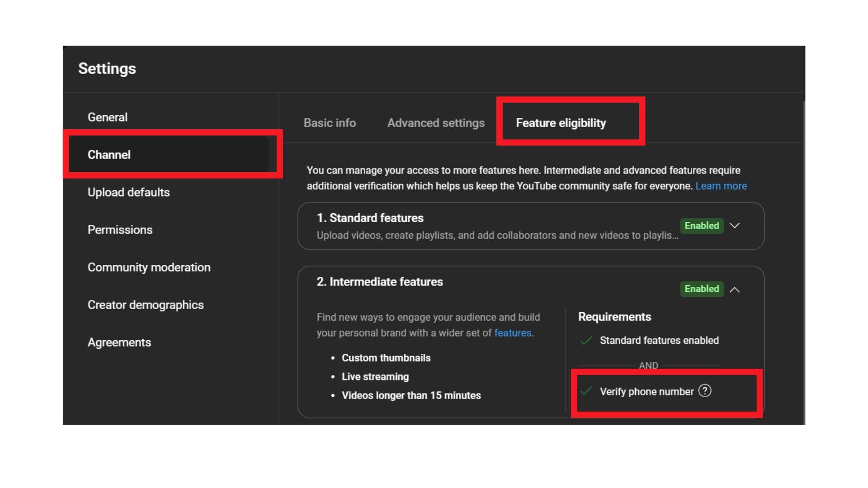Open the General settings section
The height and width of the screenshot is (488, 868).
(108, 117)
